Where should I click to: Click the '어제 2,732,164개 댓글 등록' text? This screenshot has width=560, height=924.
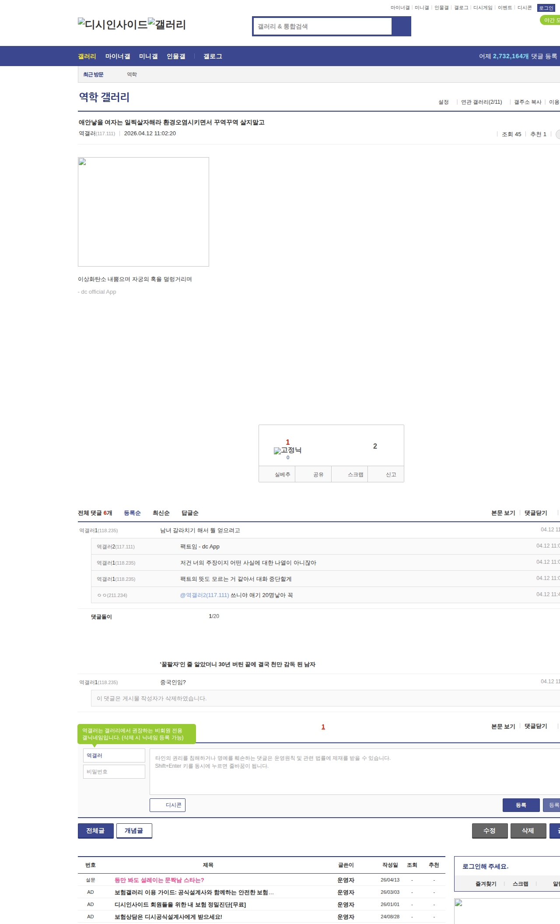tap(518, 56)
